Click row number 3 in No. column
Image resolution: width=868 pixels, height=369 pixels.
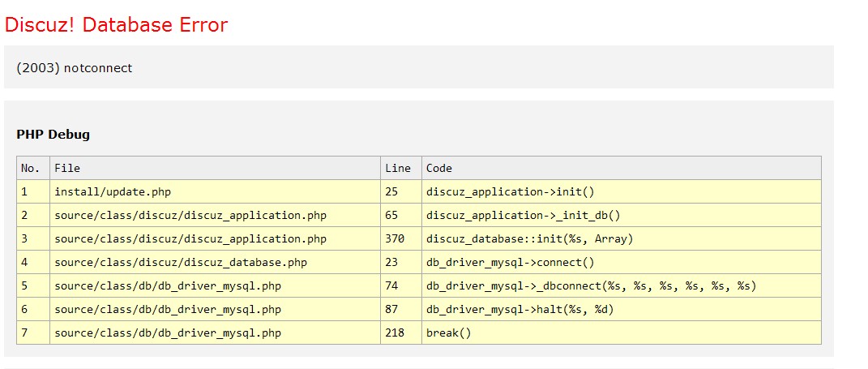pyautogui.click(x=33, y=238)
